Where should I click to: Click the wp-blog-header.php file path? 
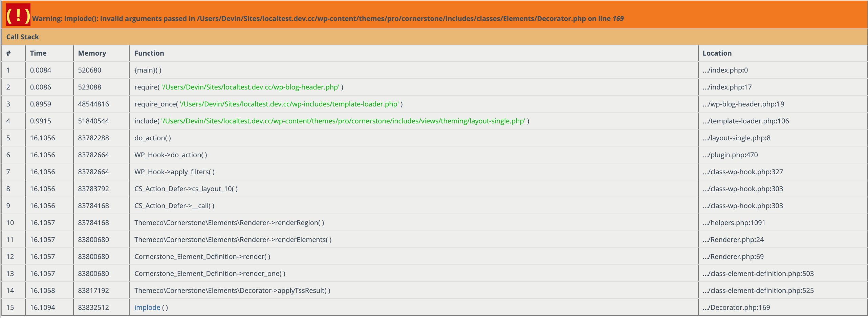(250, 87)
